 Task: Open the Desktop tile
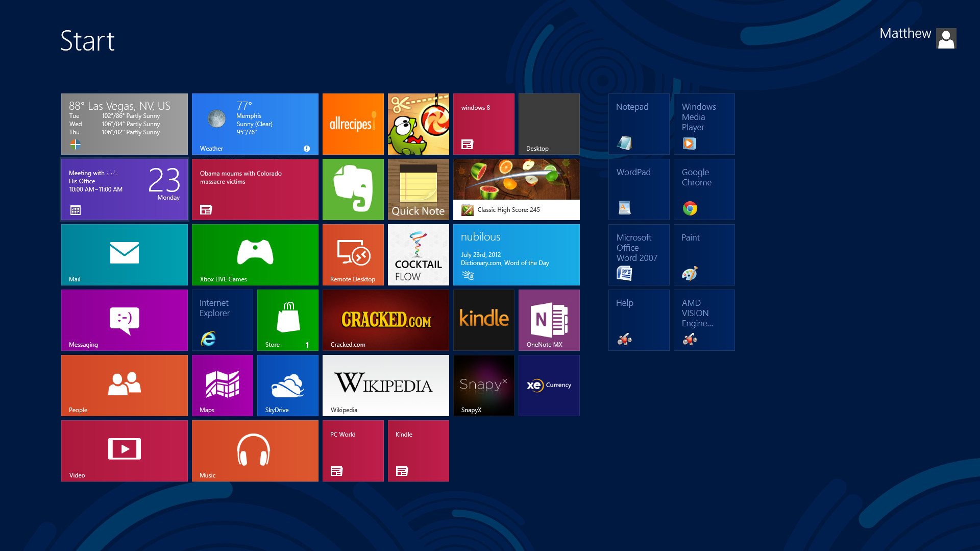pyautogui.click(x=549, y=124)
